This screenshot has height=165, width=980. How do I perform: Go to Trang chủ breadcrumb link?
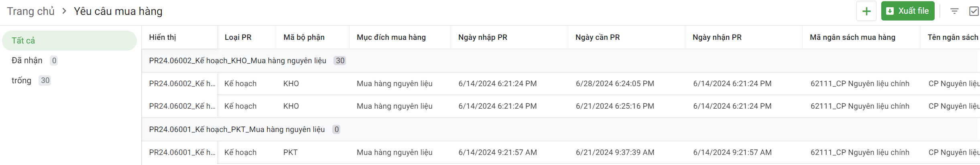coord(30,11)
